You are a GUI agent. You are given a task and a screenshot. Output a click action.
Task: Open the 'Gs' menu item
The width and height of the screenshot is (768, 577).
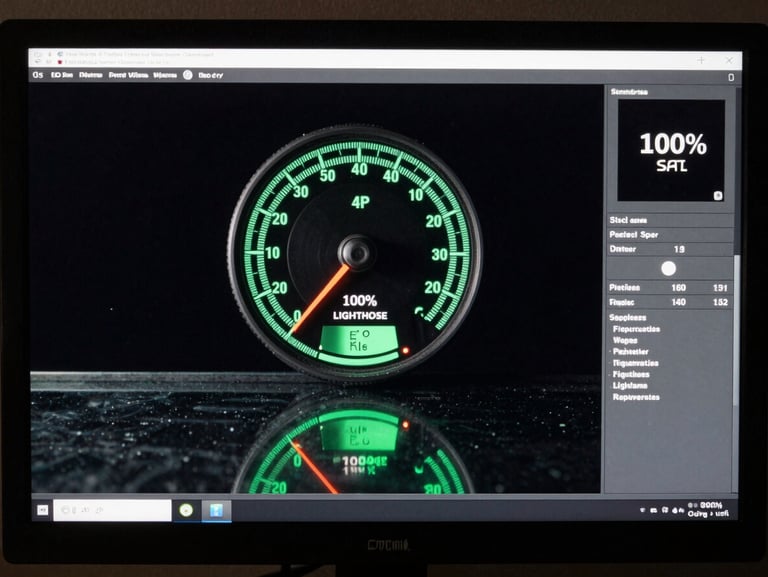[38, 75]
